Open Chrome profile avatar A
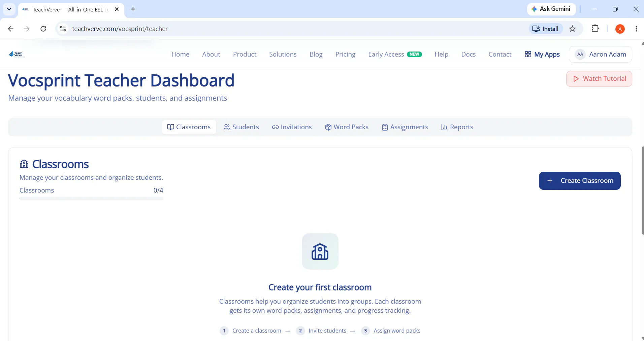Image resolution: width=644 pixels, height=341 pixels. point(620,29)
